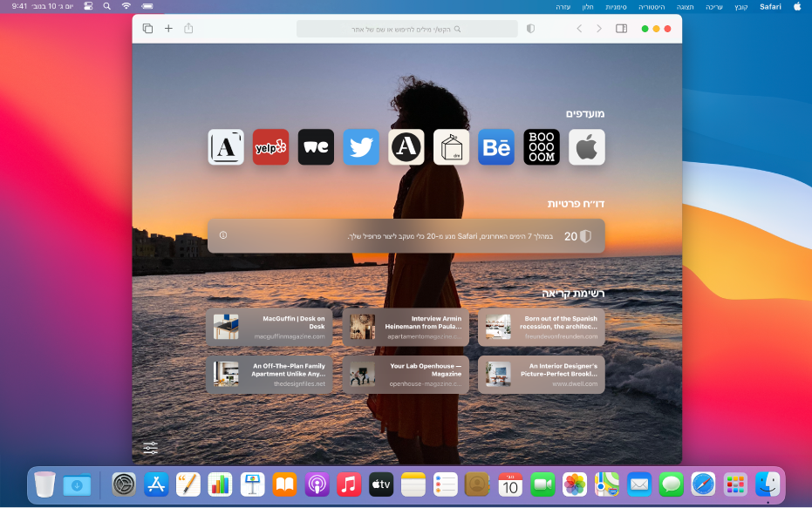Image resolution: width=812 pixels, height=508 pixels.
Task: Open a new tab with the plus button
Action: tap(168, 29)
